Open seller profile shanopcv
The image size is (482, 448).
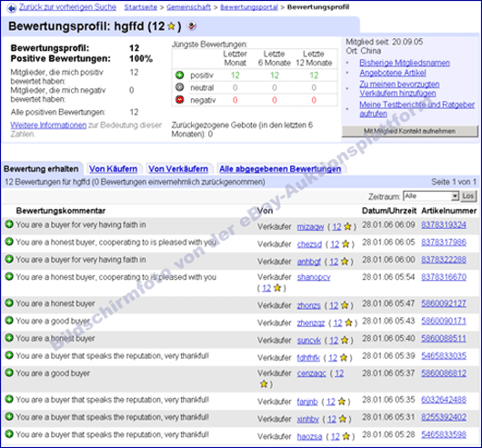(x=314, y=277)
